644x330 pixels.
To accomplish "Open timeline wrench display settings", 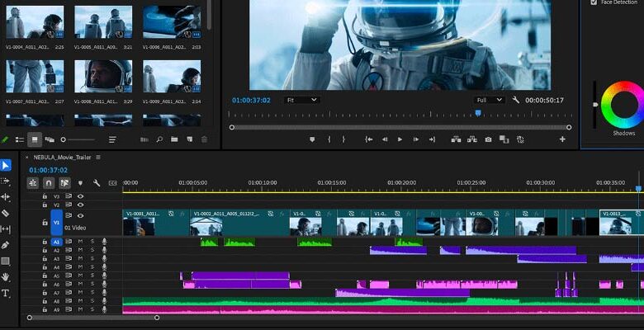I will [97, 182].
